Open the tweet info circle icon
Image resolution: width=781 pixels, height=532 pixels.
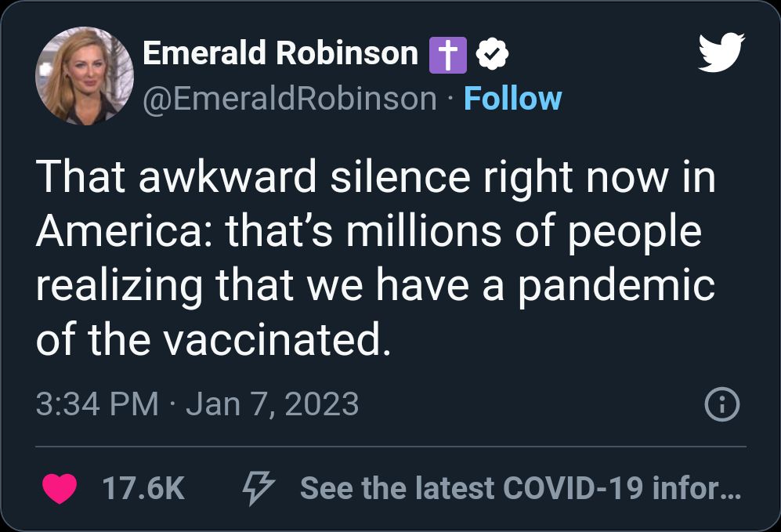tap(721, 404)
